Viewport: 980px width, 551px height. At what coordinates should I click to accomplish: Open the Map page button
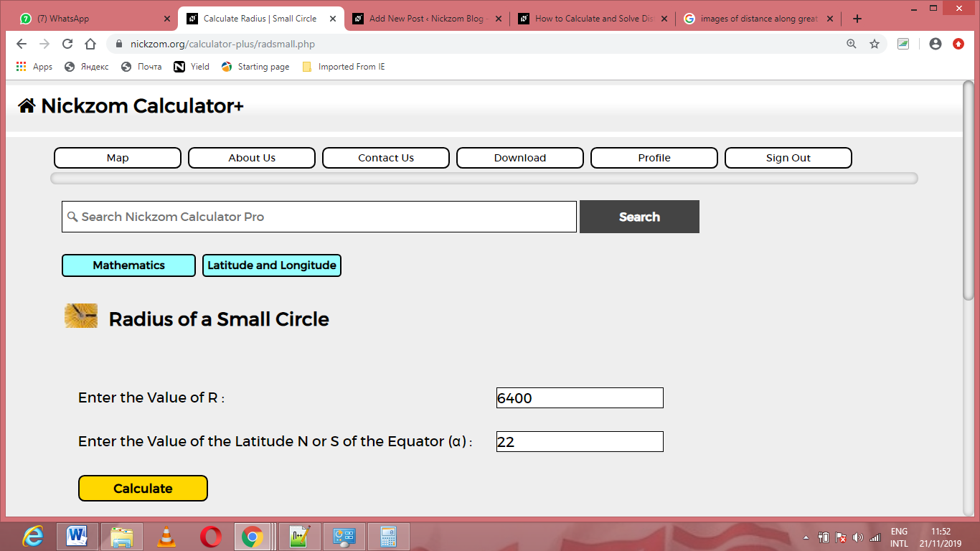point(118,158)
